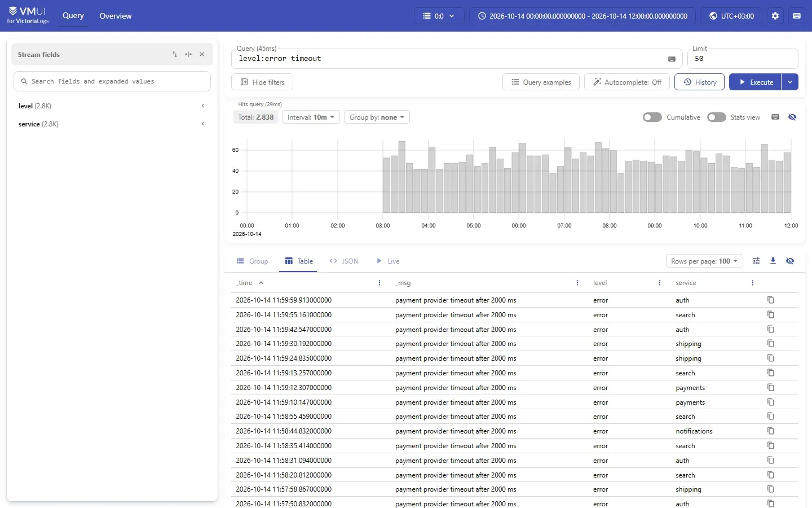Open Rows per page dropdown

click(704, 261)
